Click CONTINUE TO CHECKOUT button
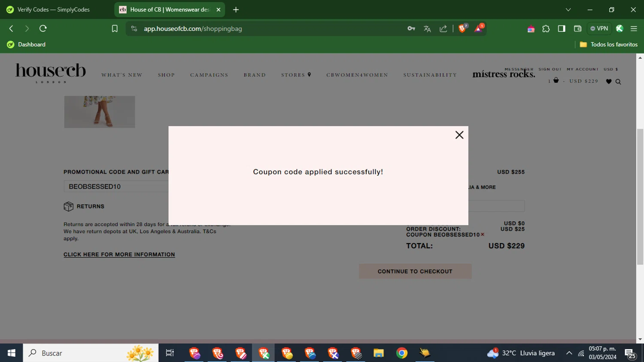Image resolution: width=644 pixels, height=362 pixels. tap(415, 271)
